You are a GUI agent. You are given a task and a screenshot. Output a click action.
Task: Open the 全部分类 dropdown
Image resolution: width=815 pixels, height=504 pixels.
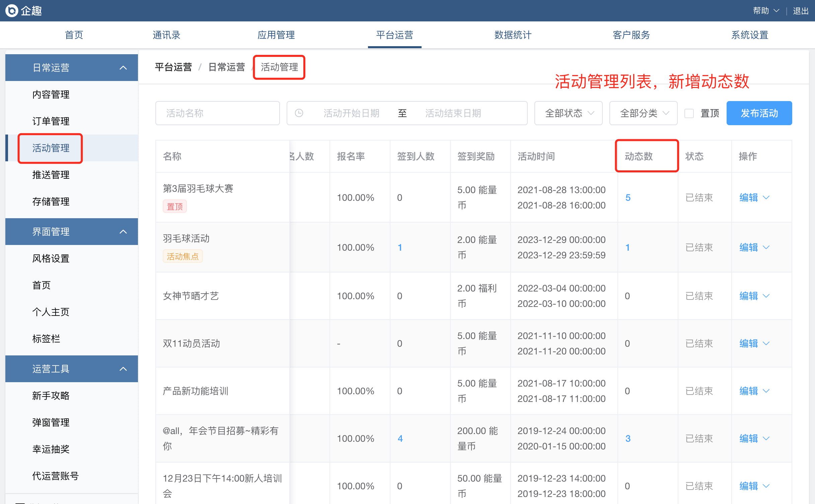(x=643, y=113)
